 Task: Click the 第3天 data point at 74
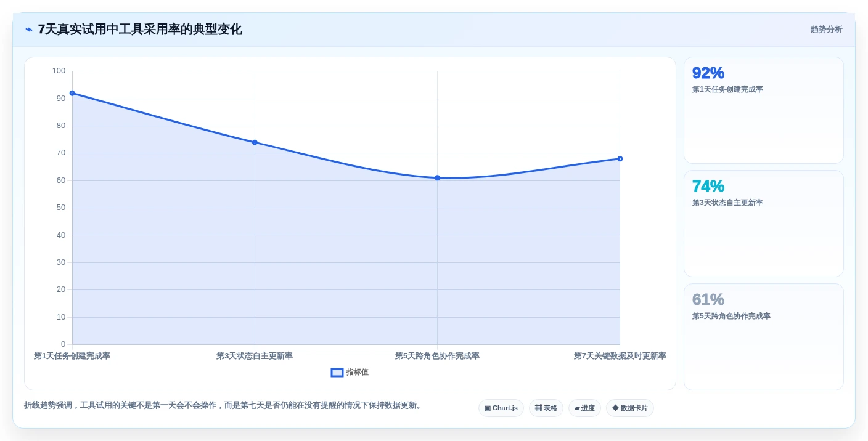[255, 142]
